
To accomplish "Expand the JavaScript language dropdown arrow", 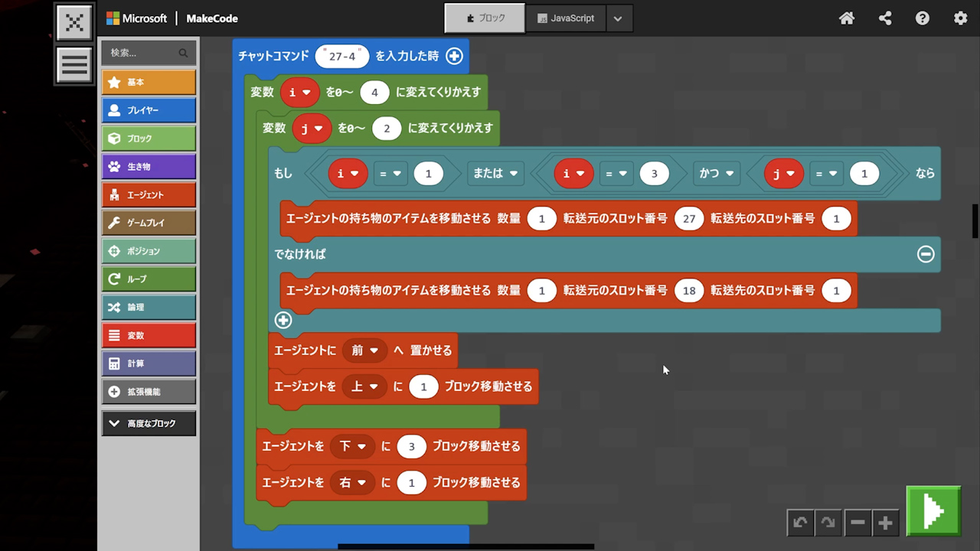I will click(x=618, y=18).
